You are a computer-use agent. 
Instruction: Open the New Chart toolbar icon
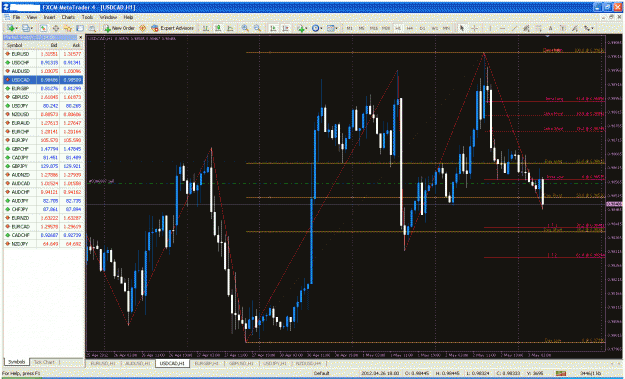pos(12,28)
